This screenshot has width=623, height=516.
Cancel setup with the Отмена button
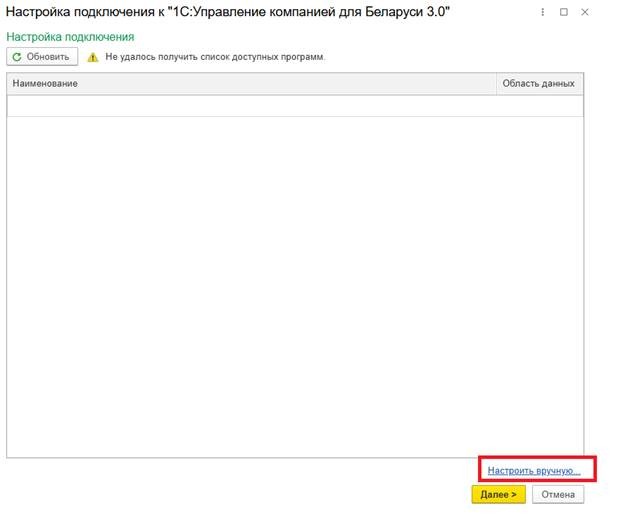coord(558,495)
